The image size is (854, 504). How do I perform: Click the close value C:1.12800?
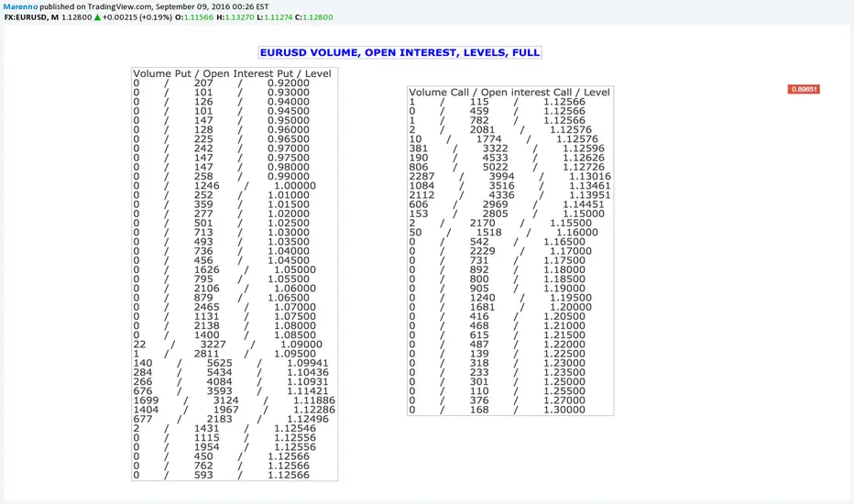tap(313, 16)
